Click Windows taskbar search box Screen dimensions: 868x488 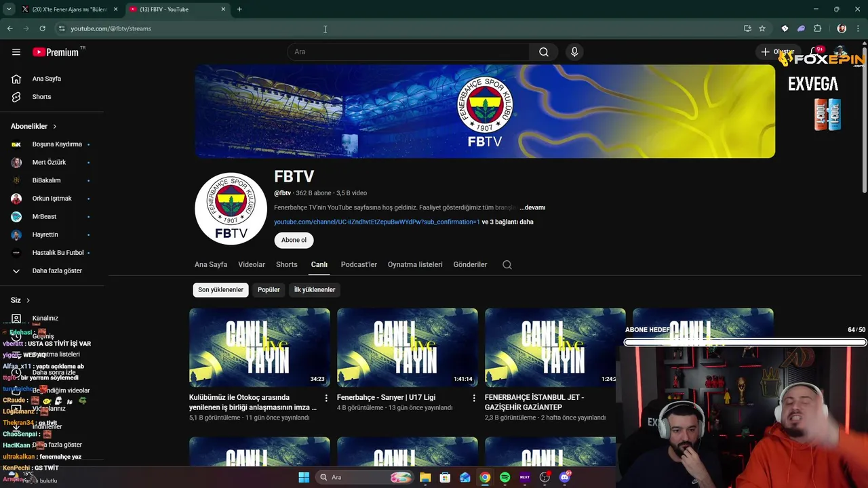click(366, 477)
